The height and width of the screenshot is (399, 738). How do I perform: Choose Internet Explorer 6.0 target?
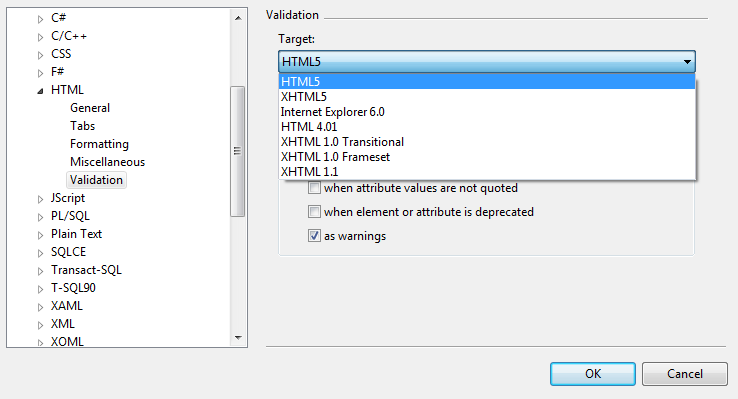487,112
